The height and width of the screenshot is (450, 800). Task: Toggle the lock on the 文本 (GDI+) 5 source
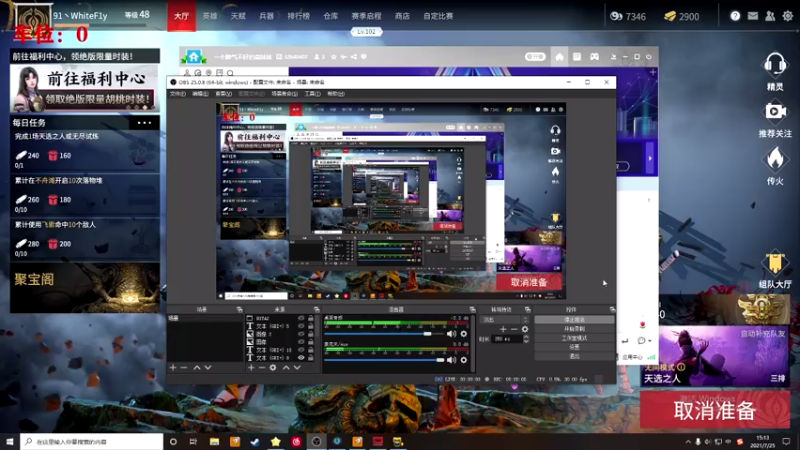tap(310, 326)
